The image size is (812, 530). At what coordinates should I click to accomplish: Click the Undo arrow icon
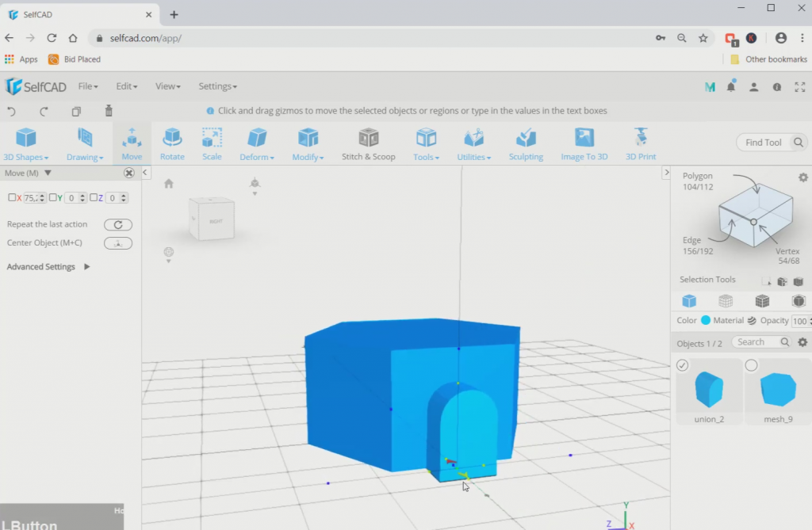point(10,112)
